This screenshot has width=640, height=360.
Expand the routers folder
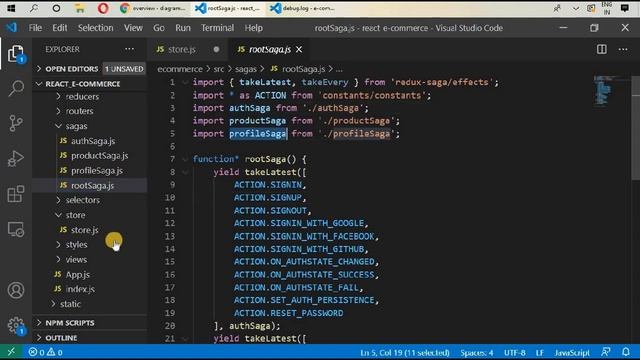(x=79, y=111)
